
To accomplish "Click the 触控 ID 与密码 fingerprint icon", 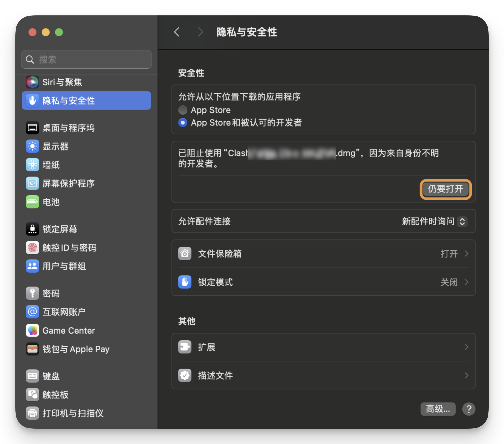I will click(x=33, y=247).
